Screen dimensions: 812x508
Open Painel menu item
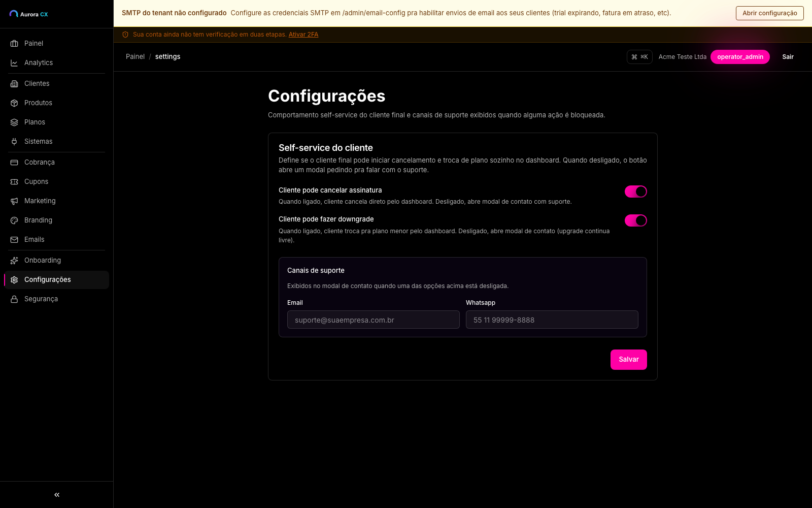[x=56, y=44]
